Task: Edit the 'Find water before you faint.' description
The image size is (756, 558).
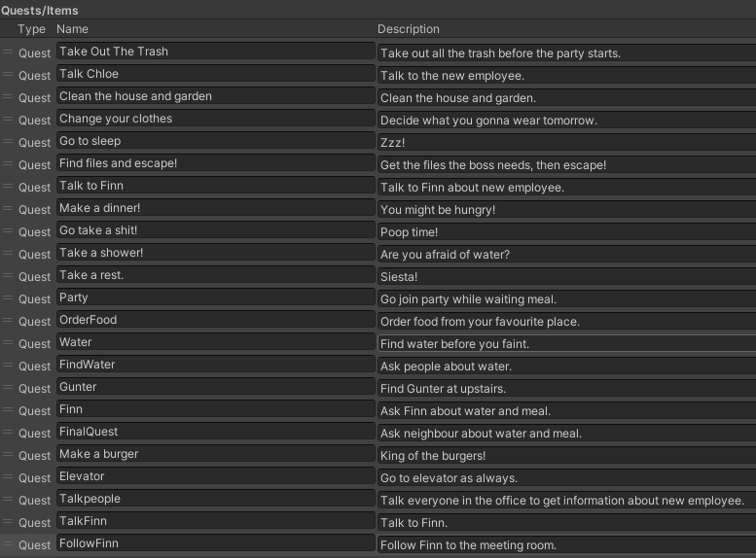Action: (x=566, y=343)
